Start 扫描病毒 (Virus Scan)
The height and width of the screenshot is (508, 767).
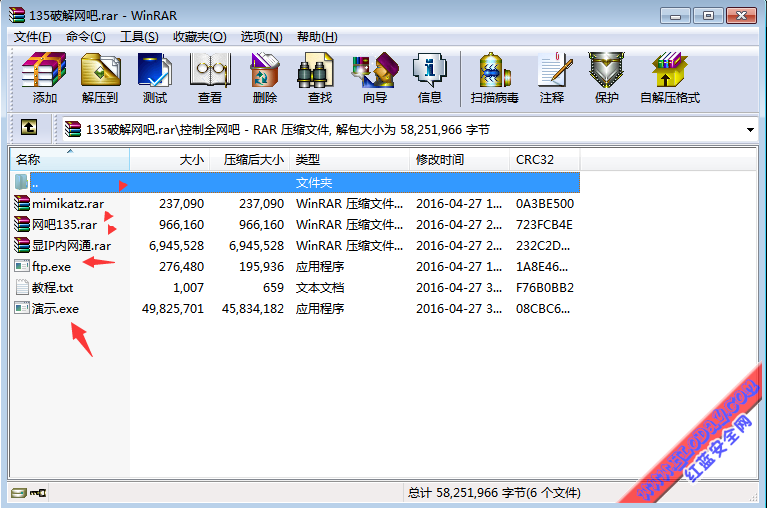495,77
